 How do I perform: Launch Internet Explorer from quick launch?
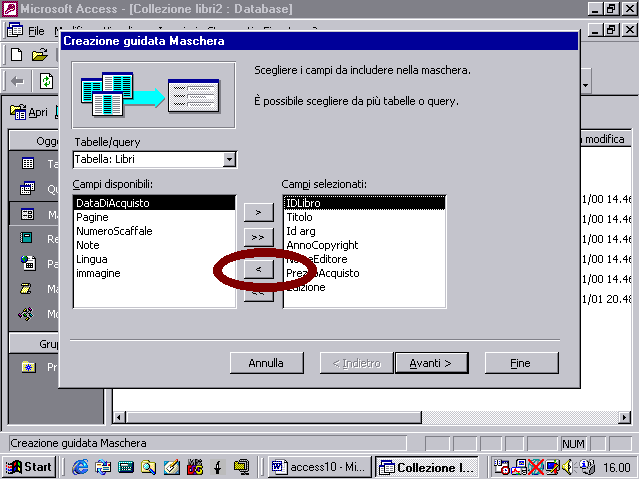coord(80,467)
